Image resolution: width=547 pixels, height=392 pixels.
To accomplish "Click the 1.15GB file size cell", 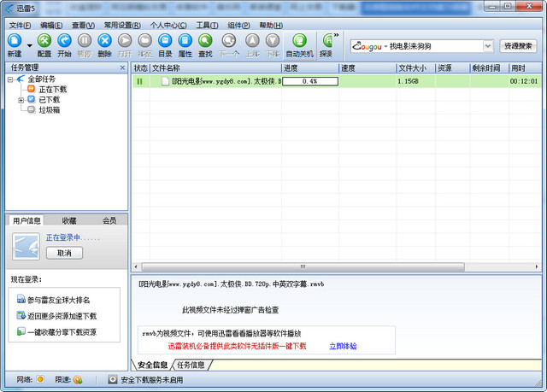I will pyautogui.click(x=408, y=81).
